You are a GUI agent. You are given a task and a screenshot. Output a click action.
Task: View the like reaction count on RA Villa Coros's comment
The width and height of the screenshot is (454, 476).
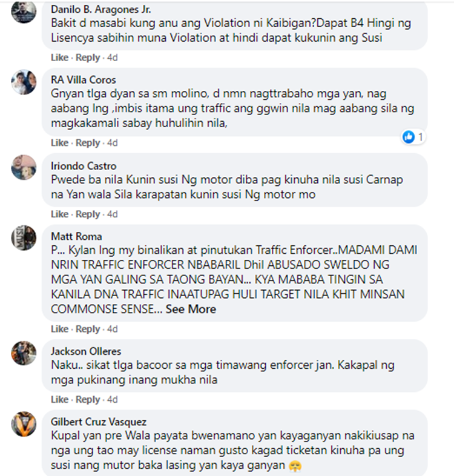coord(413,137)
